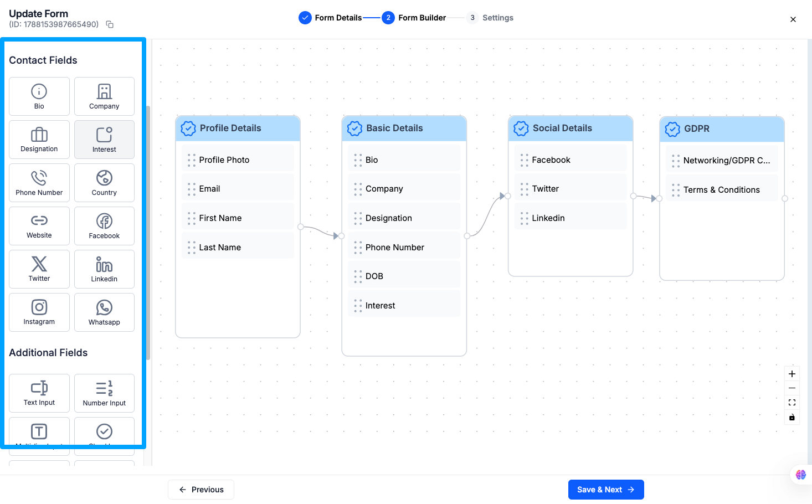Close the Update Form dialog

pyautogui.click(x=793, y=19)
